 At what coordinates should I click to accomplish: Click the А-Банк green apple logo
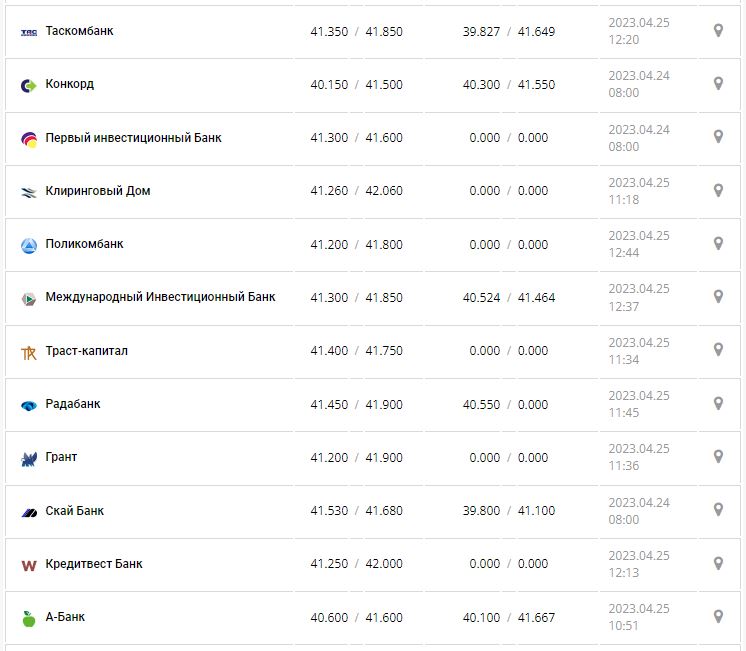coord(29,618)
